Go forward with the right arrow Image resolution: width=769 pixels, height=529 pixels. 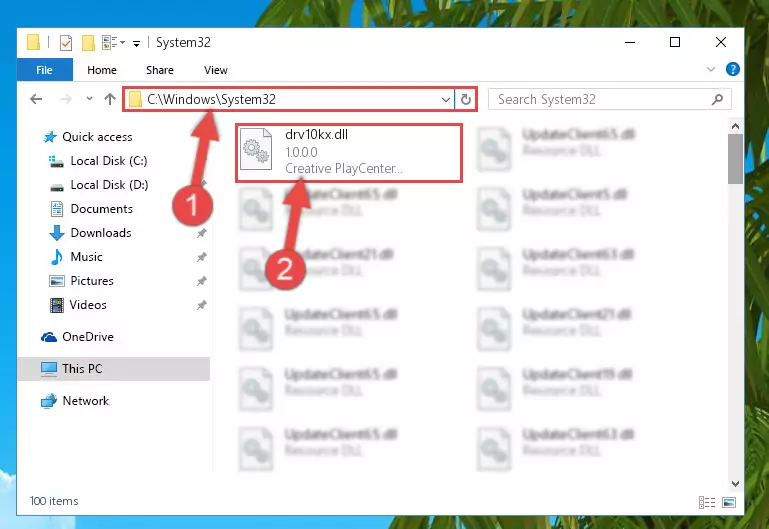tap(65, 100)
